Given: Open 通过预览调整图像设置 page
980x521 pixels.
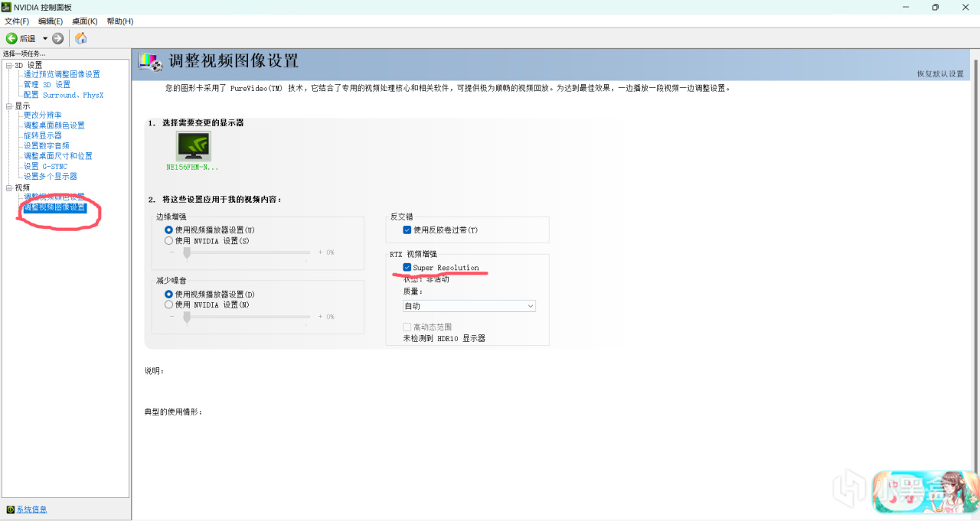Looking at the screenshot, I should click(61, 74).
